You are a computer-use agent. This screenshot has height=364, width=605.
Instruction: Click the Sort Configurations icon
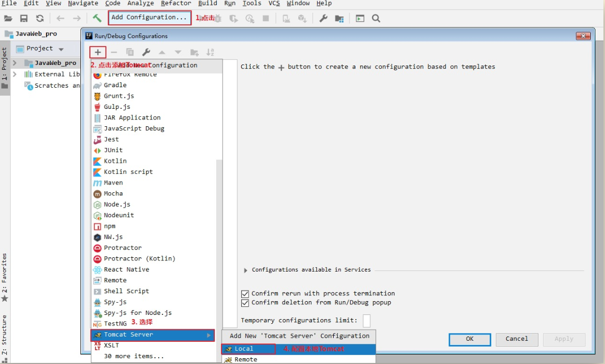pyautogui.click(x=210, y=52)
